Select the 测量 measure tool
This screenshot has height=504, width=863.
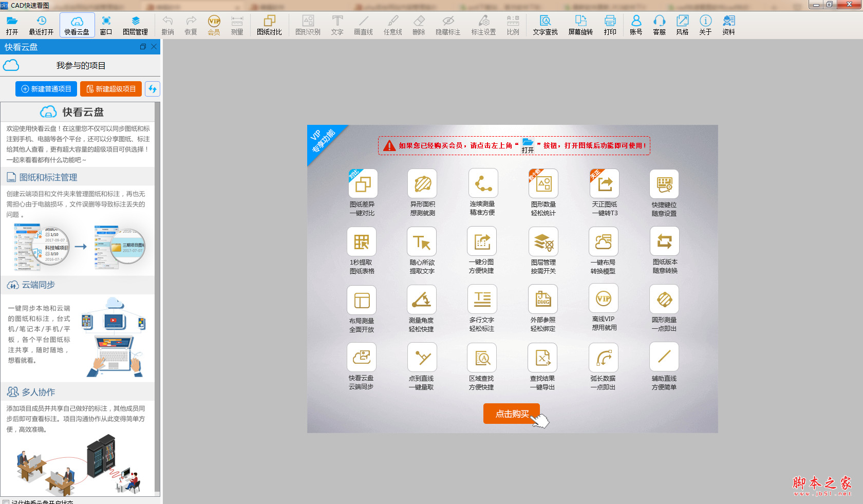237,25
